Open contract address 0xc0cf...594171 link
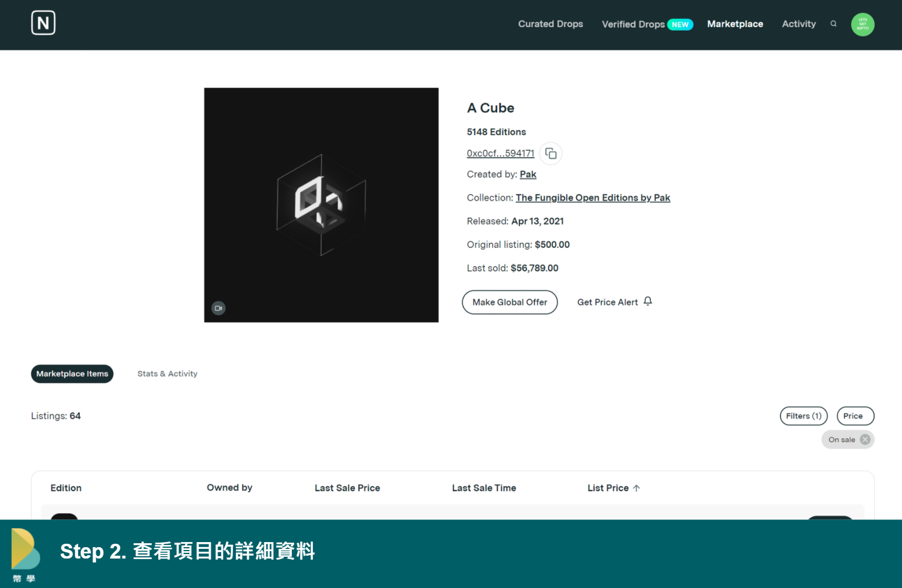 pyautogui.click(x=501, y=153)
